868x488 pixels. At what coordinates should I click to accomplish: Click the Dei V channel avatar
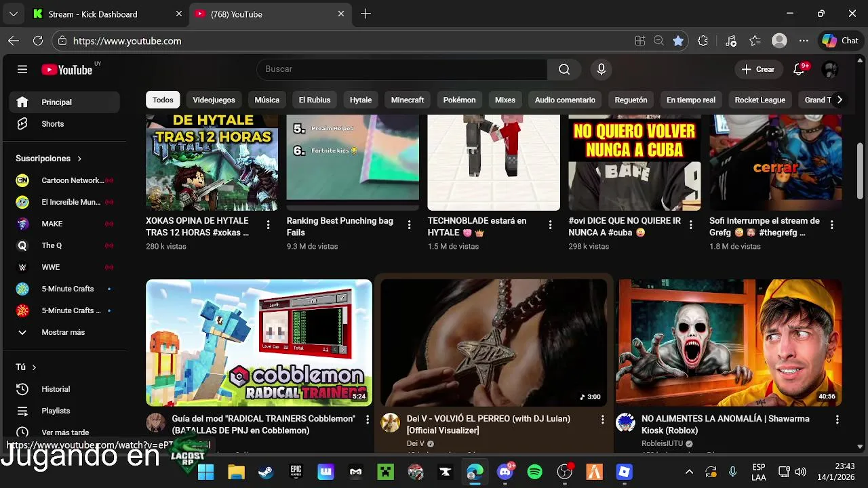click(x=390, y=423)
